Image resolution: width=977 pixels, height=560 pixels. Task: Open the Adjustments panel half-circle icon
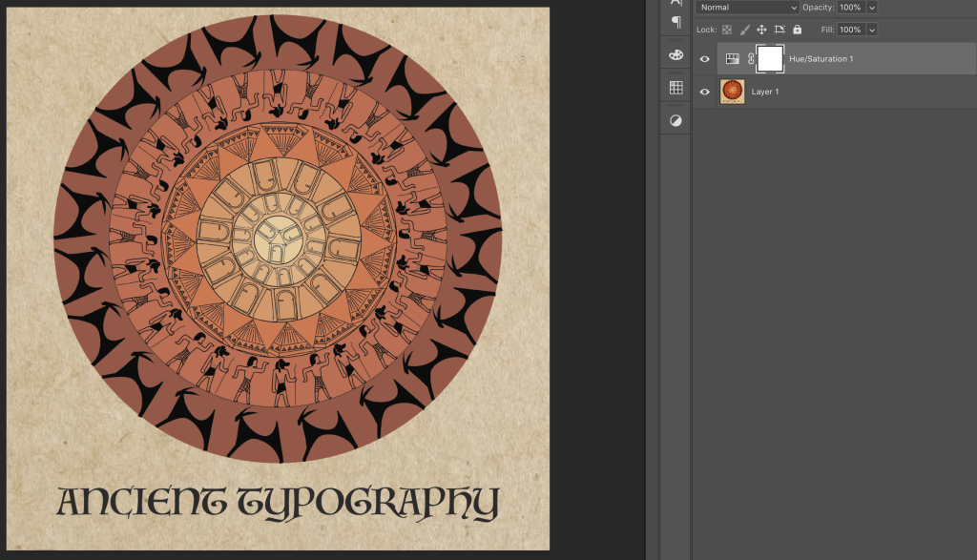click(676, 121)
